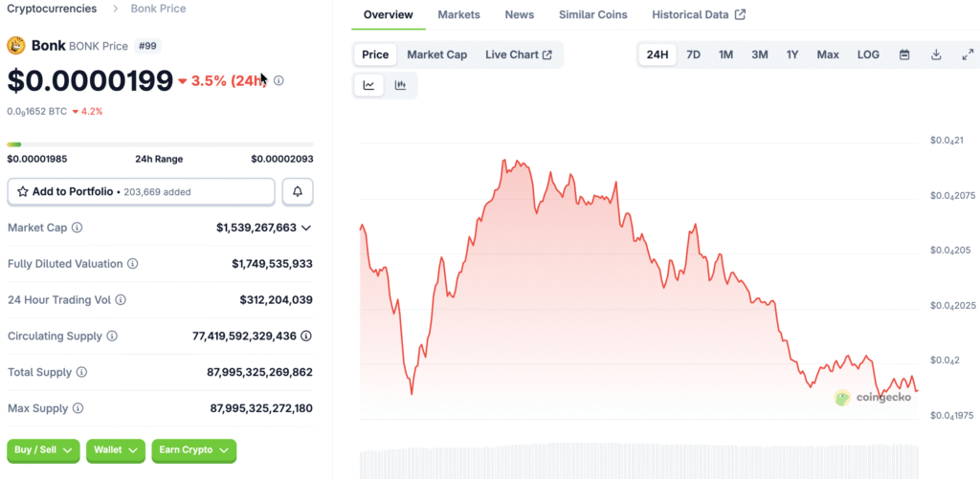Open the Wallet dropdown
This screenshot has height=479, width=980.
click(x=116, y=450)
